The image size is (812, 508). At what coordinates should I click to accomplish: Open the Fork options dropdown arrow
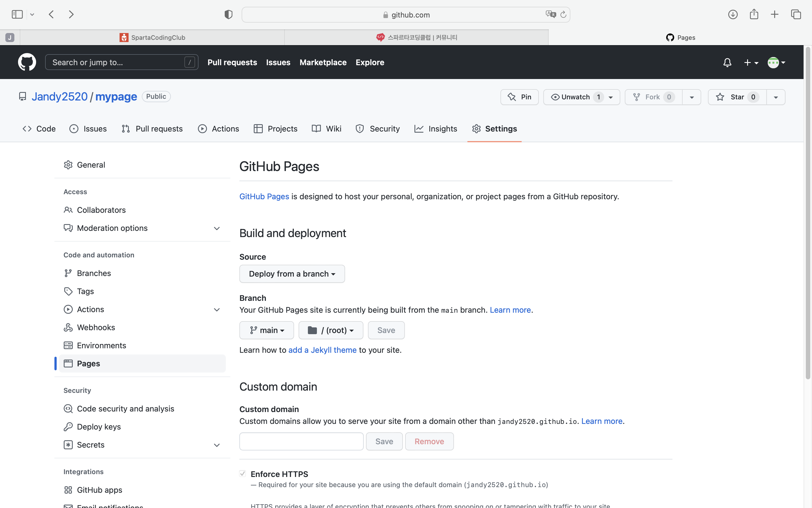pyautogui.click(x=692, y=97)
